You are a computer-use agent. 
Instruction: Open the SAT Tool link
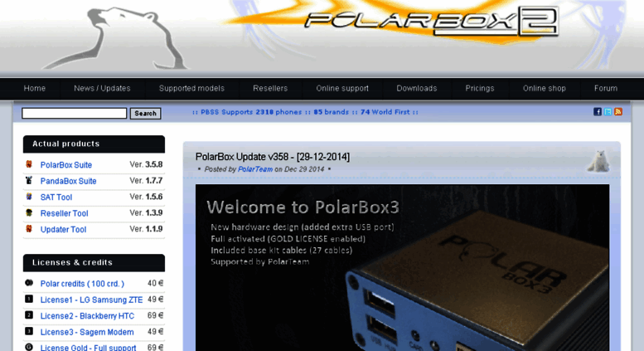(x=56, y=197)
